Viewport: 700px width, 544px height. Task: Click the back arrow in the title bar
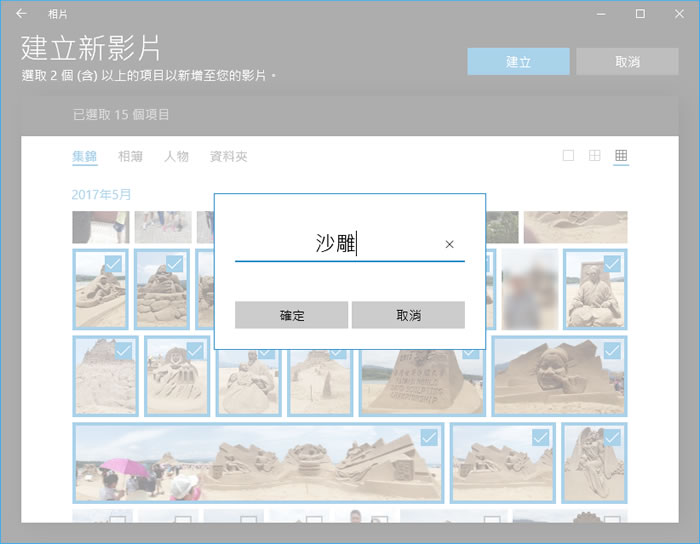[x=21, y=14]
